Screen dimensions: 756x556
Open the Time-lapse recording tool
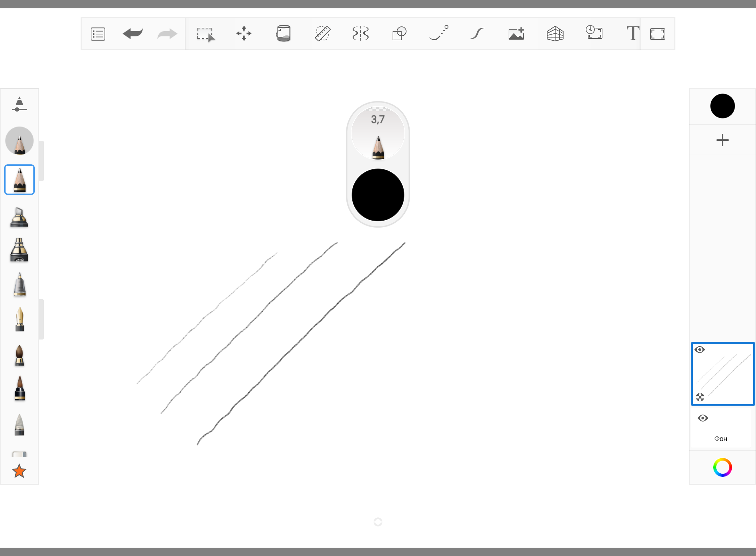(594, 33)
